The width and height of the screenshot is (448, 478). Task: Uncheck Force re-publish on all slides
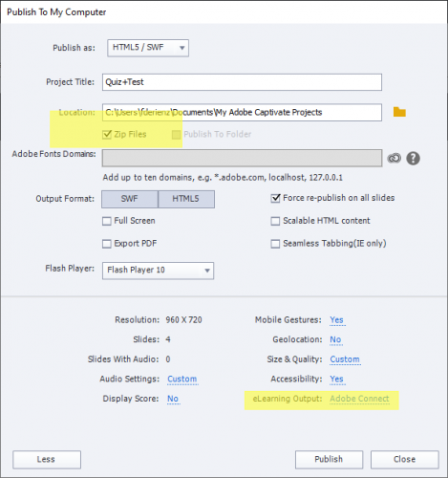[x=275, y=198]
